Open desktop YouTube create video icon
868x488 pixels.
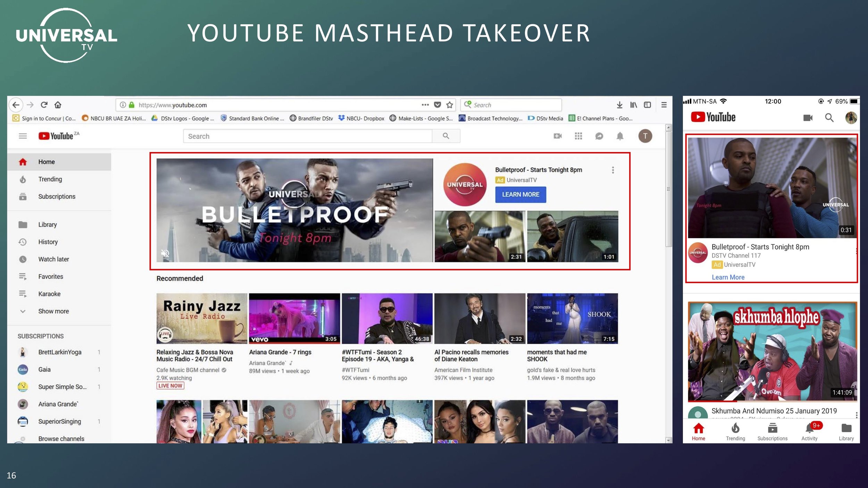(558, 136)
